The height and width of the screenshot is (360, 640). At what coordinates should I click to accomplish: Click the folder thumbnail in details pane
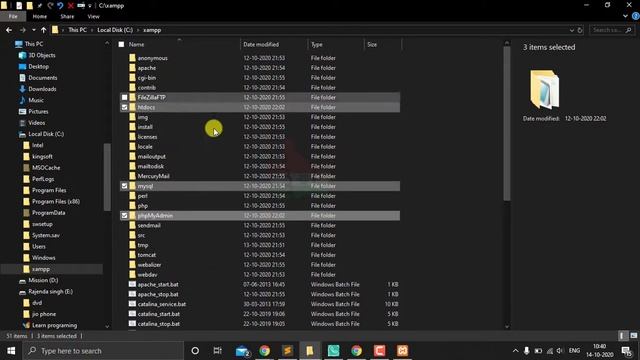click(x=544, y=89)
